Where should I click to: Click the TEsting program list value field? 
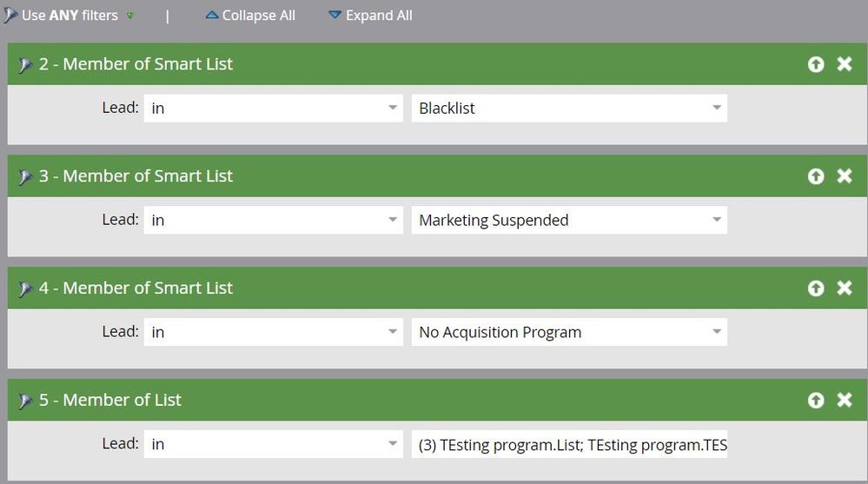(569, 444)
